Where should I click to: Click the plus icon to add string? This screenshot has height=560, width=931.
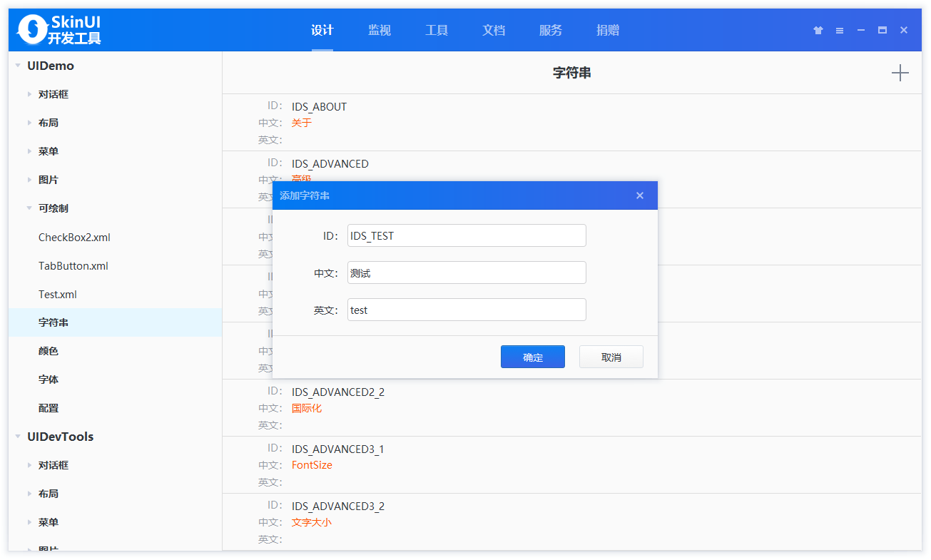pos(900,73)
